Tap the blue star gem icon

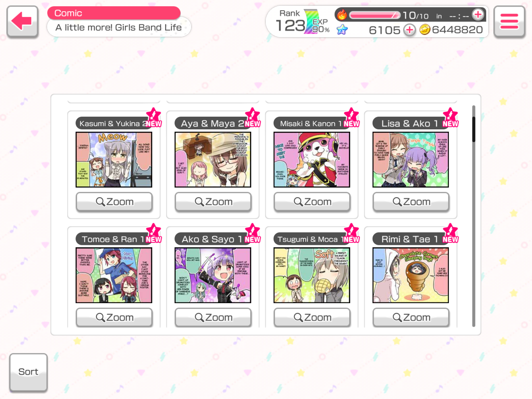click(x=342, y=30)
